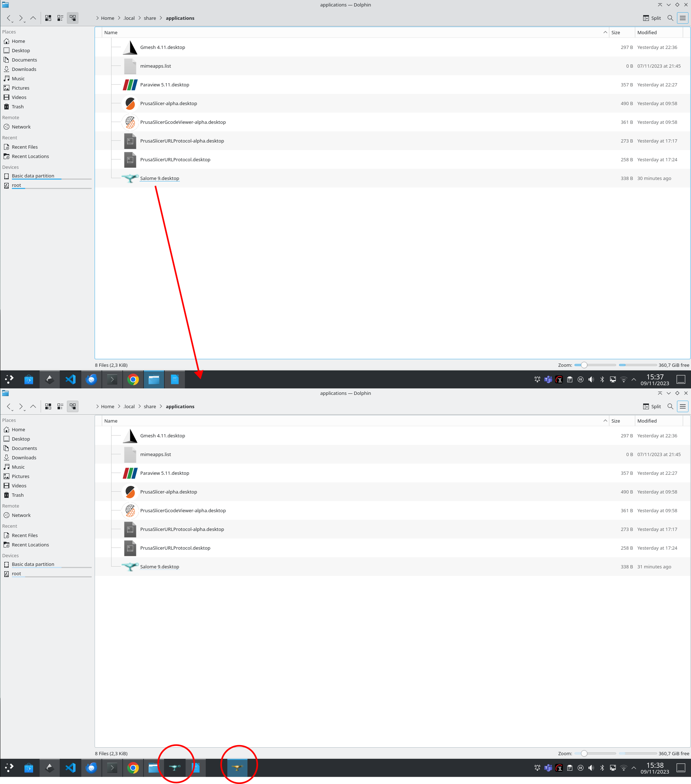
Task: Open hamburger menu in upper Dolphin window
Action: click(x=683, y=18)
